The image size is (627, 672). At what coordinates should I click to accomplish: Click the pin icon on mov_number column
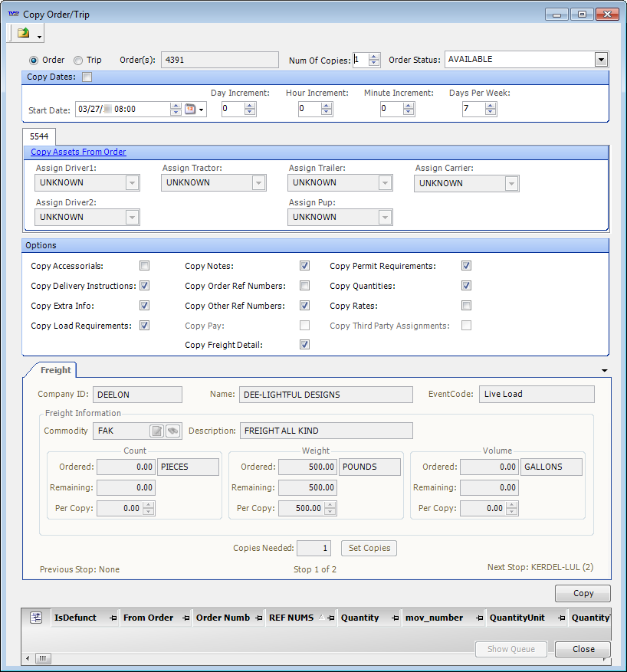(x=478, y=618)
